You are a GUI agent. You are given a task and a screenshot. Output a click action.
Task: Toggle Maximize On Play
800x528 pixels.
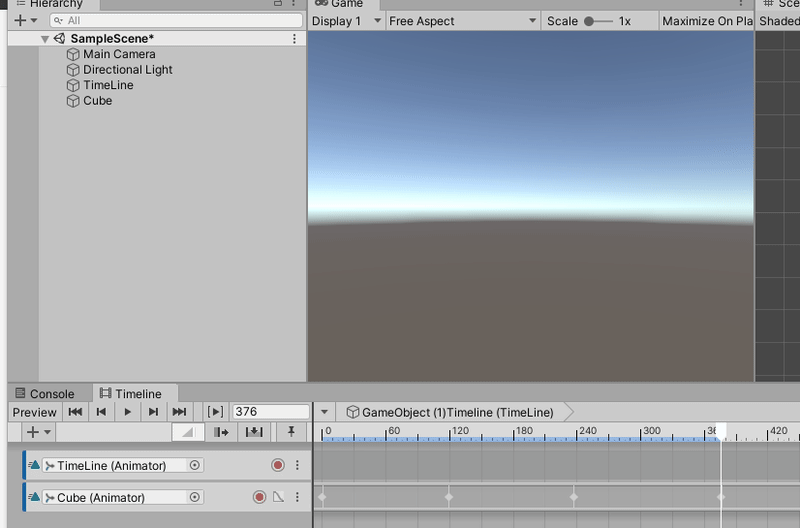(x=707, y=21)
